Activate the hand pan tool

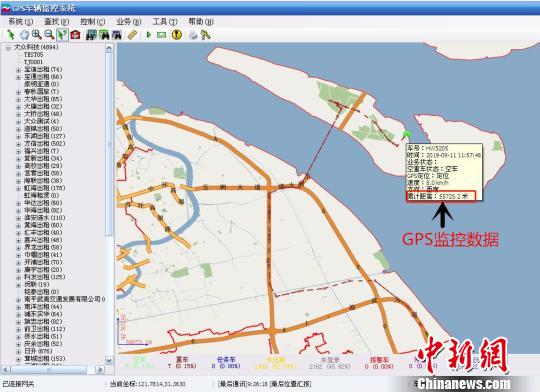(24, 35)
